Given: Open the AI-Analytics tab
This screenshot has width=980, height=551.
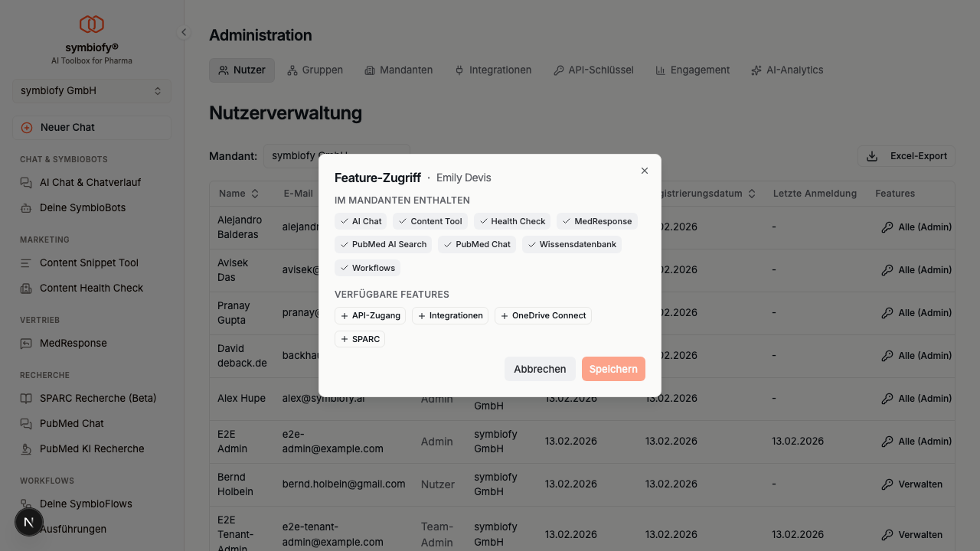Looking at the screenshot, I should 787,70.
